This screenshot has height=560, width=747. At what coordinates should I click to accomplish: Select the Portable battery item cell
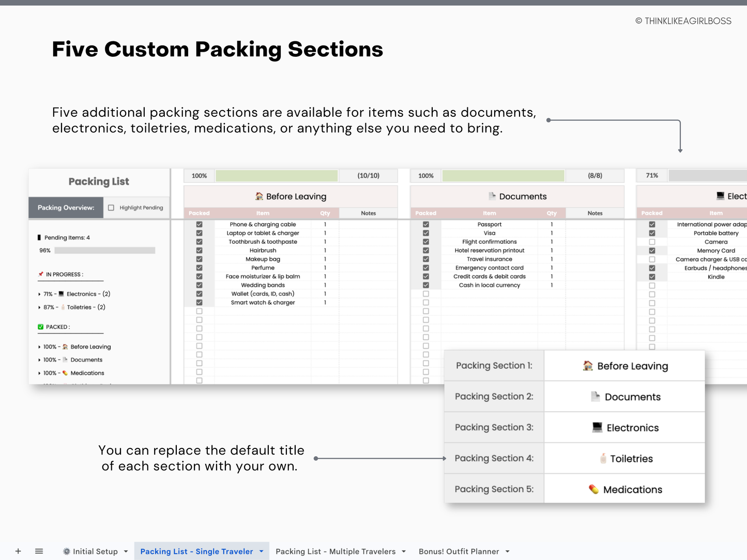[x=716, y=233]
